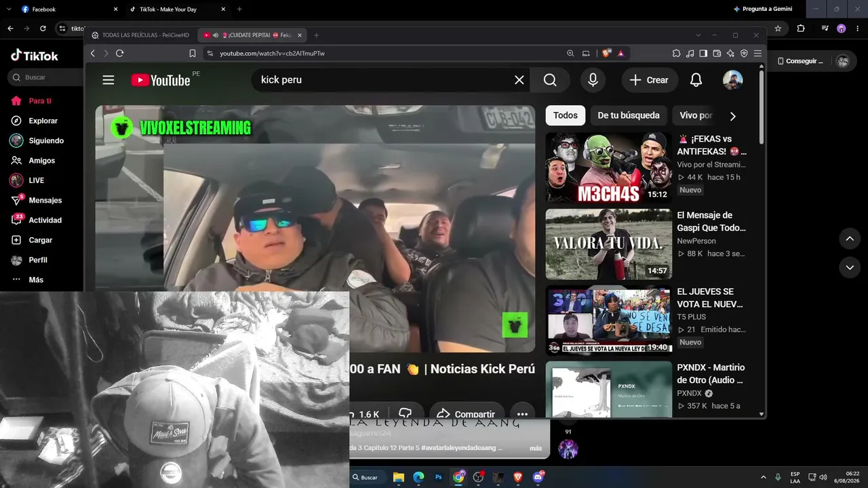Zoom the page with the magnifier in address bar

coord(570,53)
